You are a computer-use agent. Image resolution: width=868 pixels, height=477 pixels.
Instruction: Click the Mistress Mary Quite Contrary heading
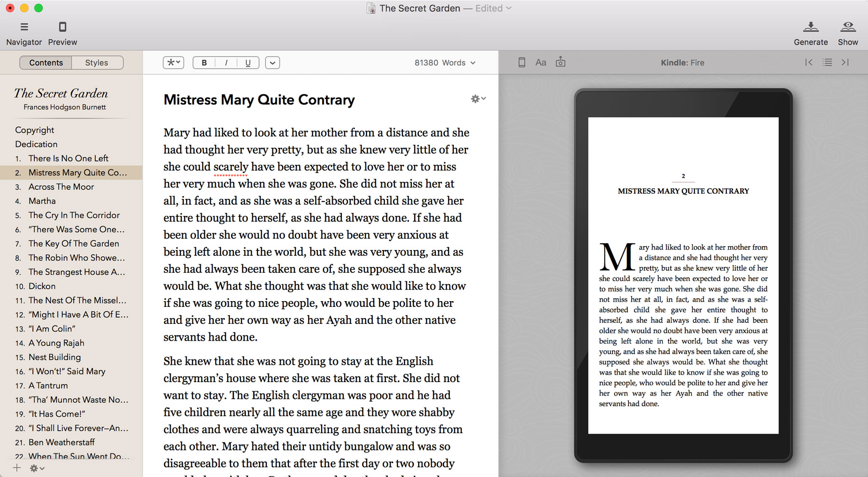pyautogui.click(x=259, y=100)
